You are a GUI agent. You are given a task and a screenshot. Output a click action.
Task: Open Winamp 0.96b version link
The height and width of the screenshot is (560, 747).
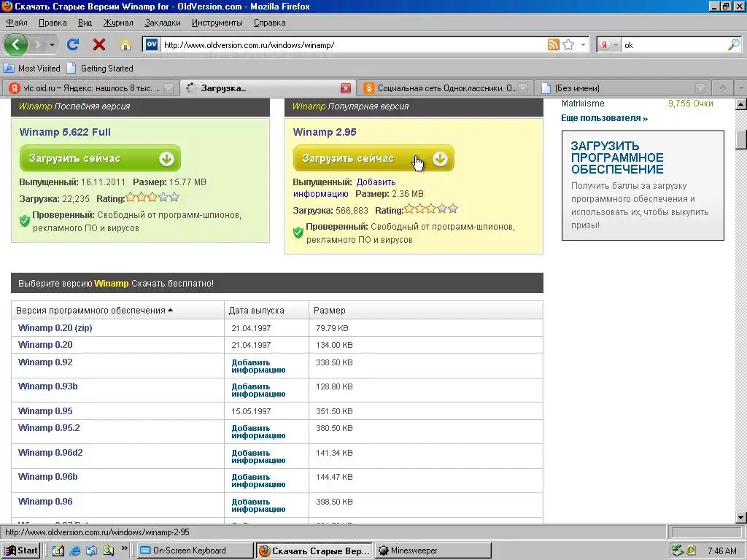coord(47,476)
